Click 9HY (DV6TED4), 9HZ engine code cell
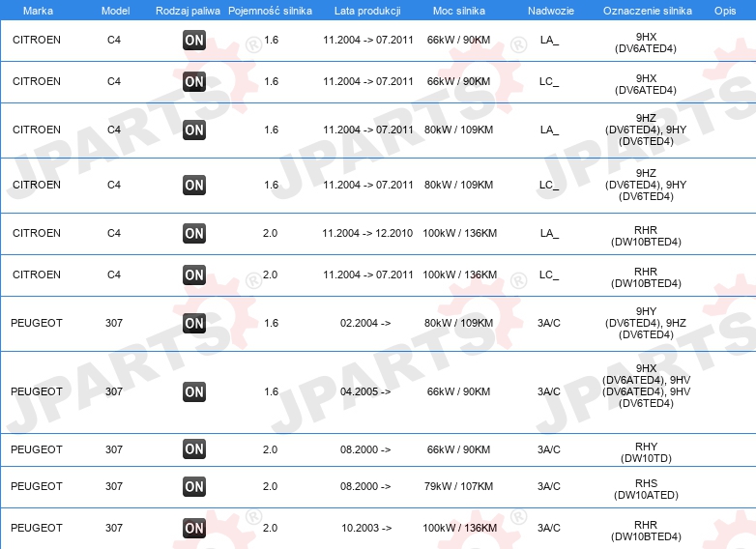The width and height of the screenshot is (756, 549). pos(646,323)
